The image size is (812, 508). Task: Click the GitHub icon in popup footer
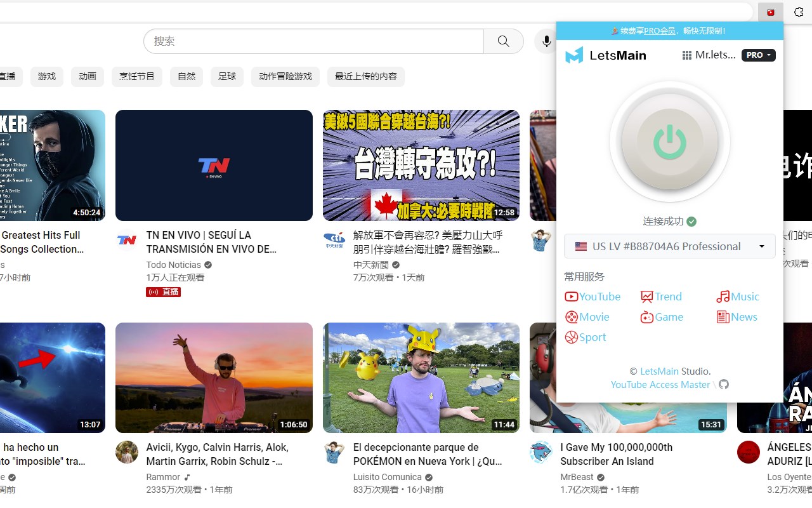point(724,384)
